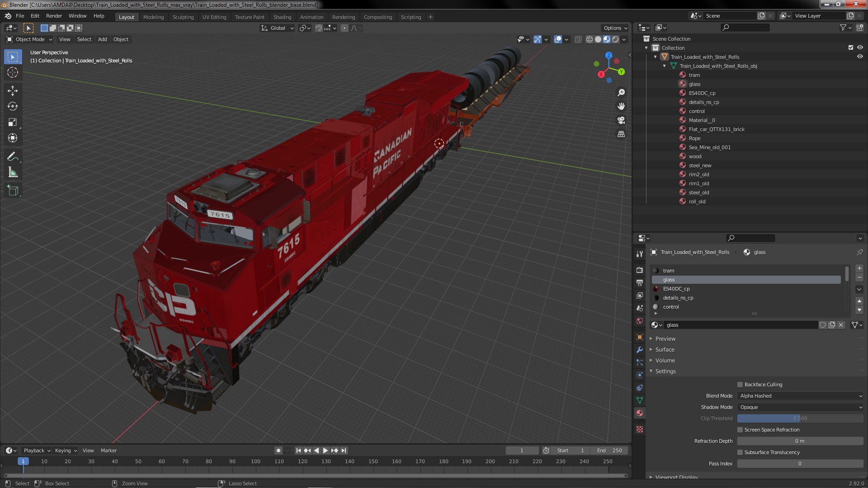Click the pin icon in properties header
Screen dimensions: 868x488
coord(859,252)
